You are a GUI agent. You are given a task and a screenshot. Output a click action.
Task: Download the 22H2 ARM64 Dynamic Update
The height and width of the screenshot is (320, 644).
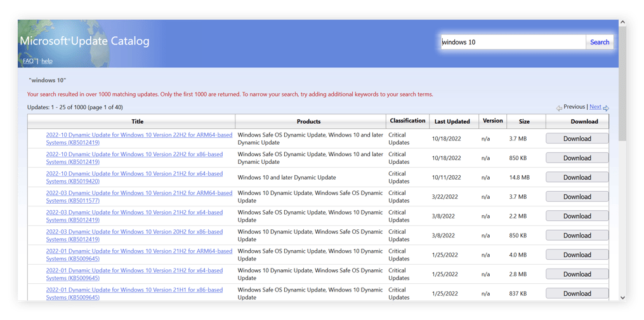[x=577, y=138]
